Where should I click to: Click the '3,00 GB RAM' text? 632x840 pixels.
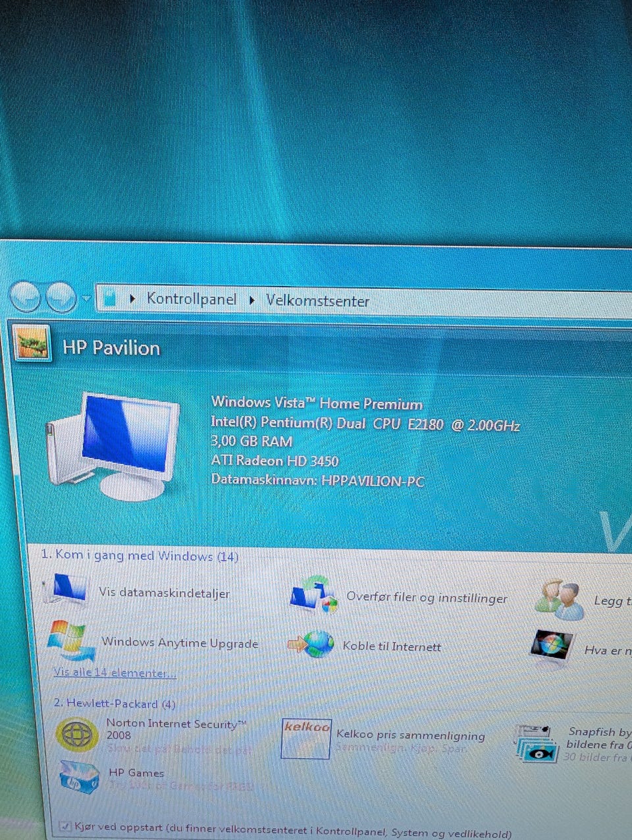251,441
